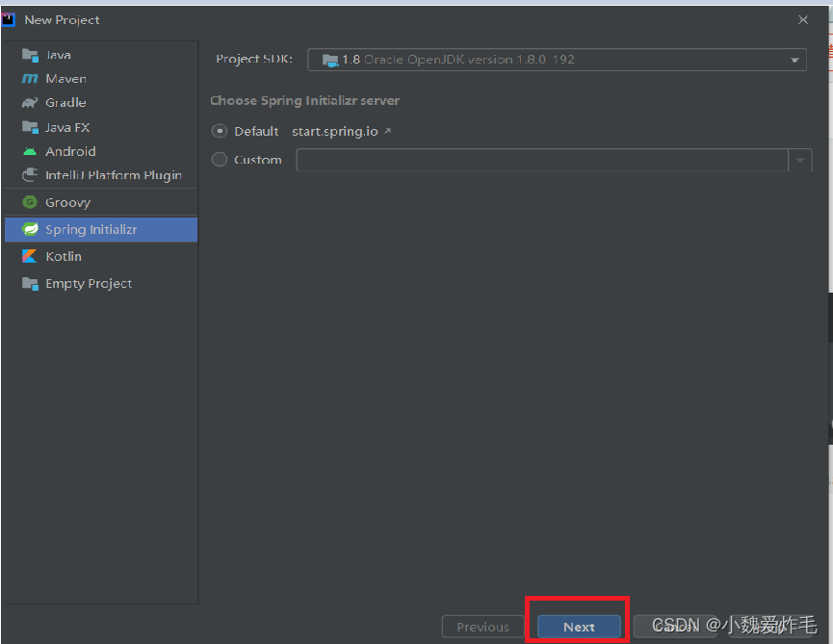Image resolution: width=833 pixels, height=644 pixels.
Task: Open the Project SDK dropdown
Action: pyautogui.click(x=557, y=60)
